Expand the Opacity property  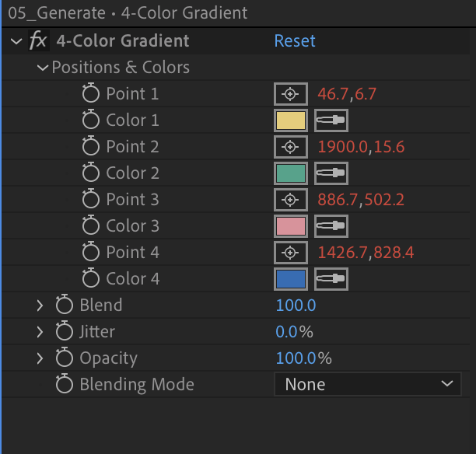click(x=40, y=358)
